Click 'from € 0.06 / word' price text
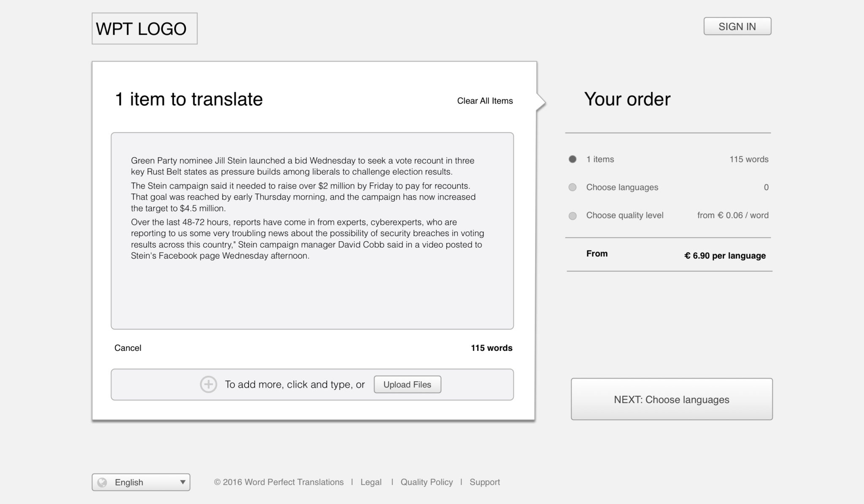864x504 pixels. (x=733, y=216)
